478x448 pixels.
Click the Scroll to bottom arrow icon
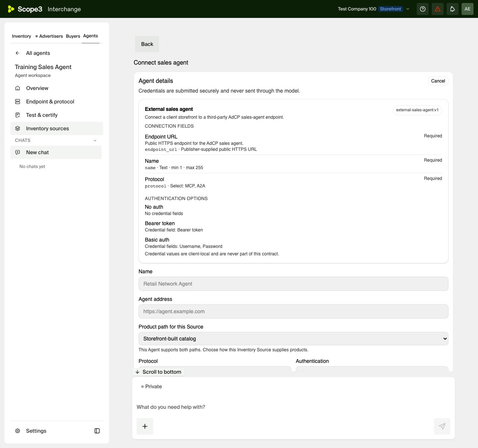[x=137, y=372]
